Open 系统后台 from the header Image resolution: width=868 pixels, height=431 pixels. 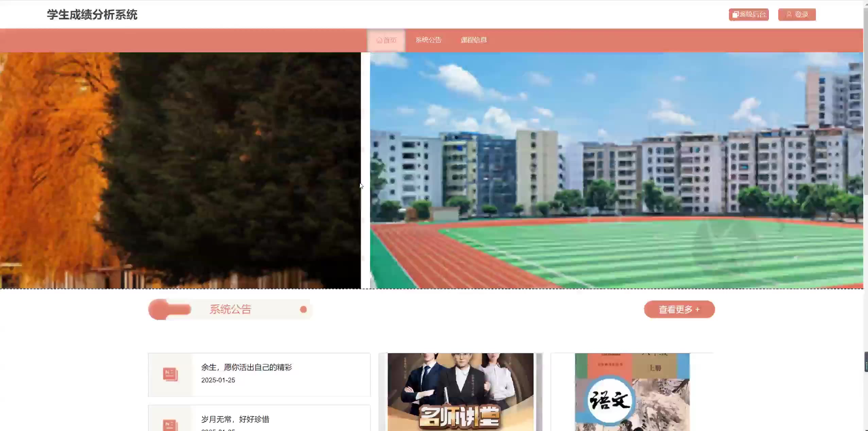[x=749, y=15]
